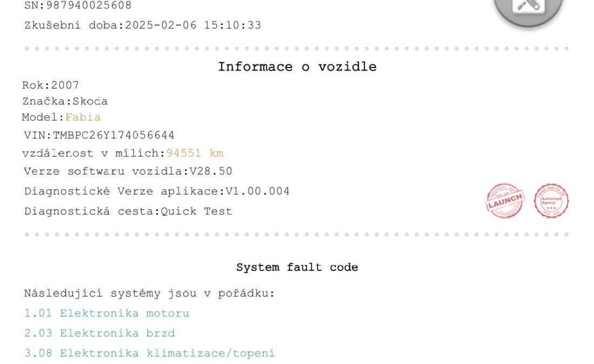Click Diagnostické Verze aplikace V1.00.004 line
The width and height of the screenshot is (594, 364).
(157, 191)
